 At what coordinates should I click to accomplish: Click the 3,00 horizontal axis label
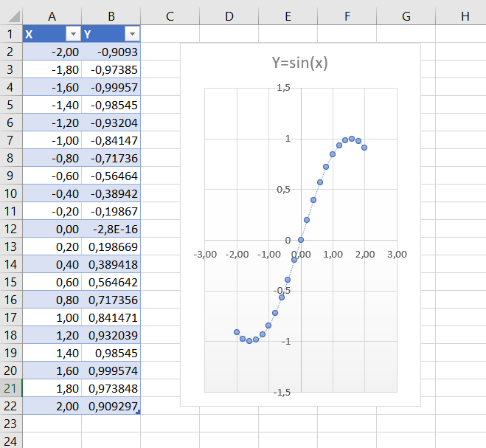click(397, 255)
